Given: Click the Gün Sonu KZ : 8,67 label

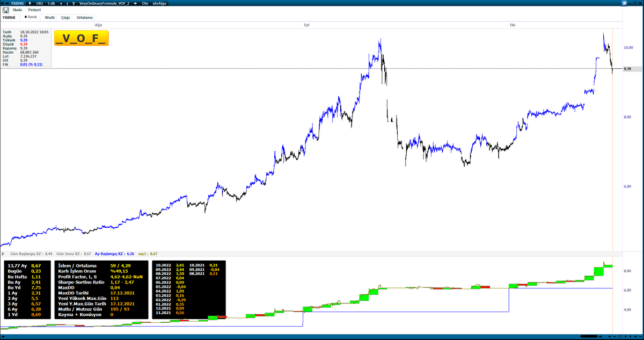Looking at the screenshot, I should (74, 254).
